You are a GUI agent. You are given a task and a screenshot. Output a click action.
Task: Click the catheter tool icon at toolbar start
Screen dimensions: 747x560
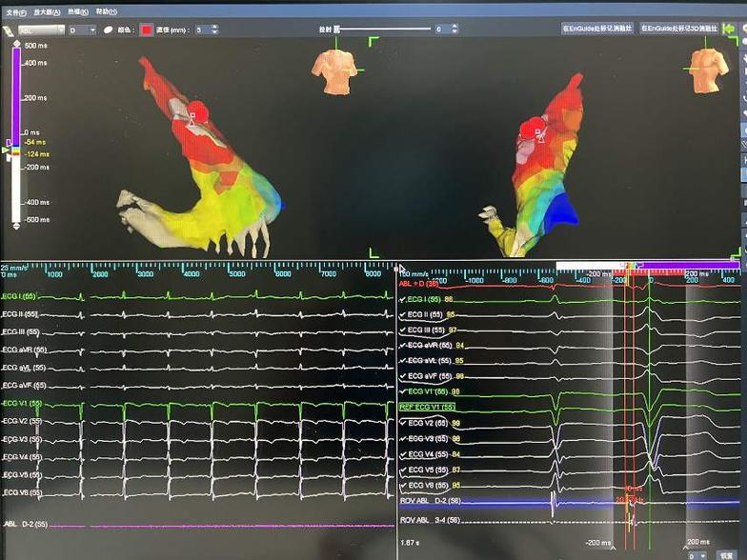pyautogui.click(x=7, y=30)
